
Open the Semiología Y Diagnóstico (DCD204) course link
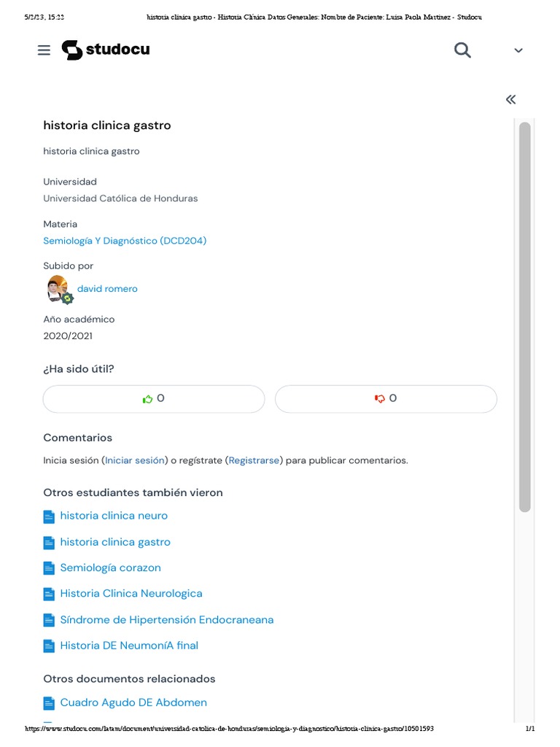(x=125, y=241)
